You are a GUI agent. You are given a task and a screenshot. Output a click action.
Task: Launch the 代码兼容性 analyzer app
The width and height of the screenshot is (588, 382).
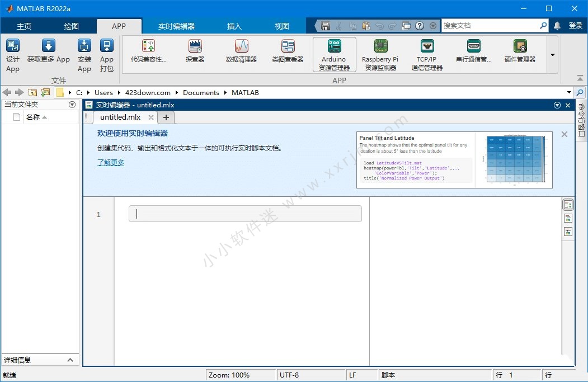tap(148, 51)
